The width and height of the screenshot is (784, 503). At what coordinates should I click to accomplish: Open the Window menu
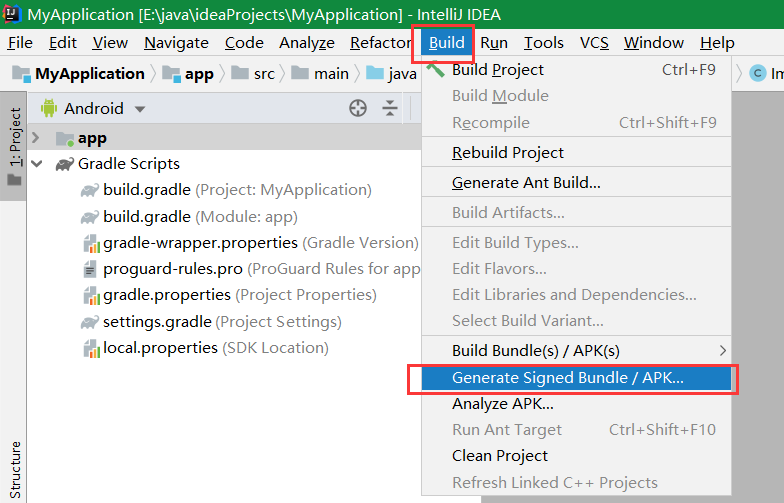(x=654, y=43)
